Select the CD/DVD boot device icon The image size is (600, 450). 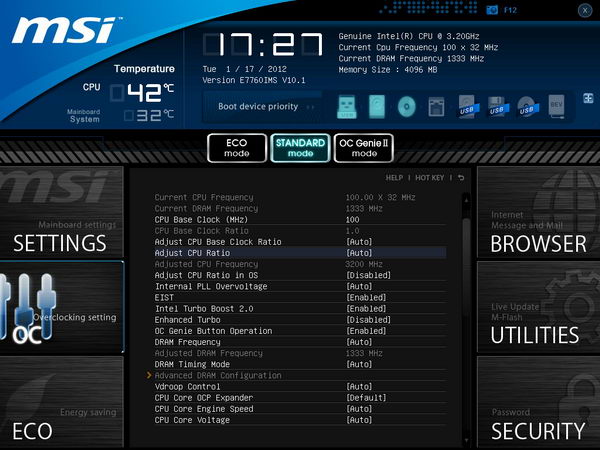pos(406,106)
